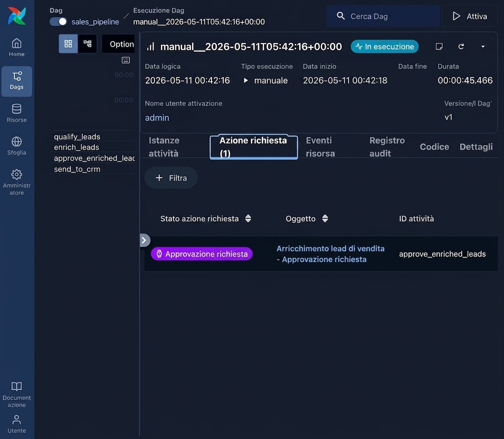Expand the left panel with chevron handle
504x439 pixels.
point(144,240)
